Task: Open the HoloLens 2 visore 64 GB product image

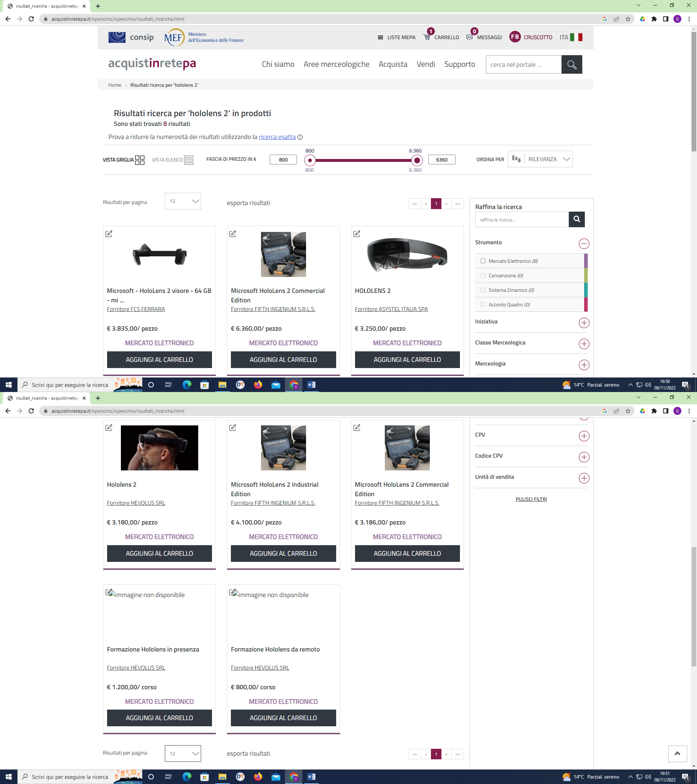Action: point(160,254)
